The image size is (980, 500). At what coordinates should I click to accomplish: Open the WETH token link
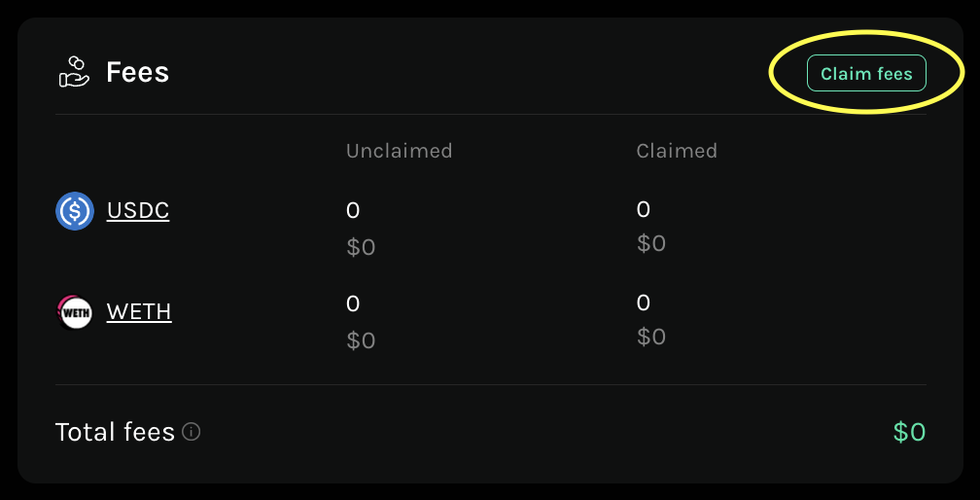(x=139, y=312)
